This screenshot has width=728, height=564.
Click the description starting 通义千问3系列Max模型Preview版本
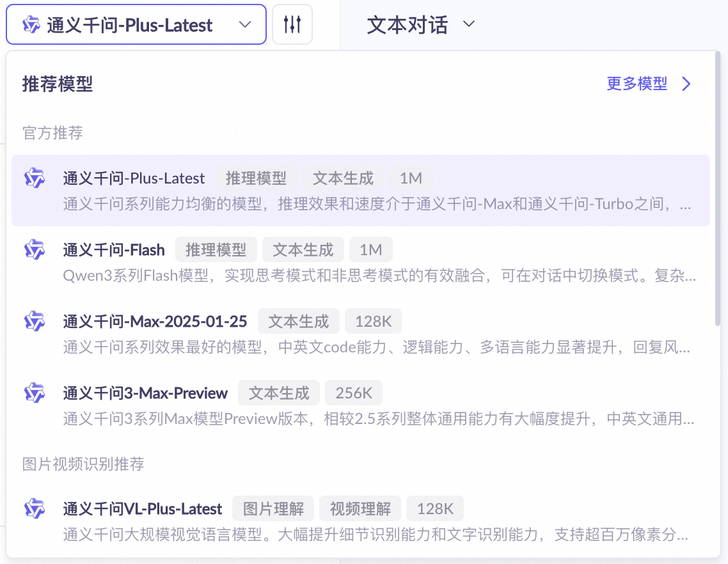(x=378, y=418)
